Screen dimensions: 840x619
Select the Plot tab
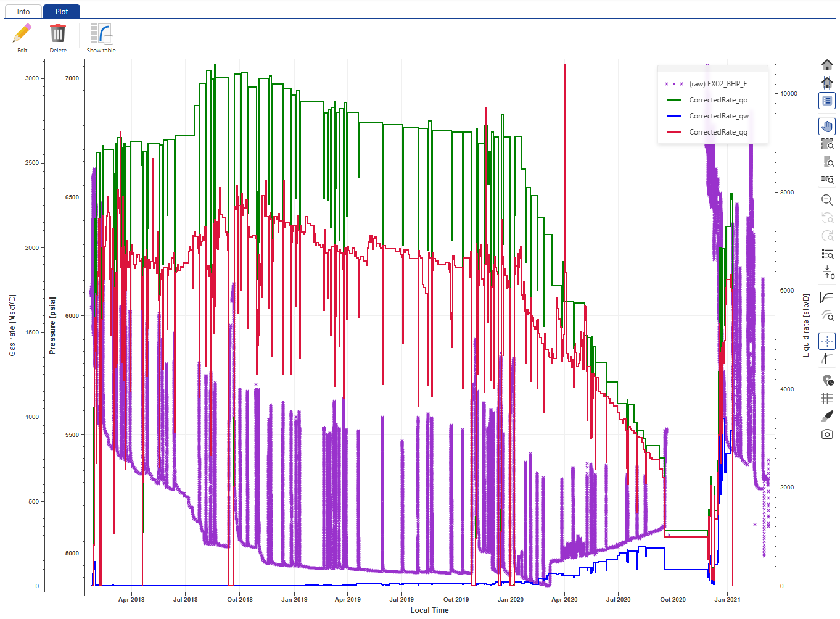click(x=62, y=11)
